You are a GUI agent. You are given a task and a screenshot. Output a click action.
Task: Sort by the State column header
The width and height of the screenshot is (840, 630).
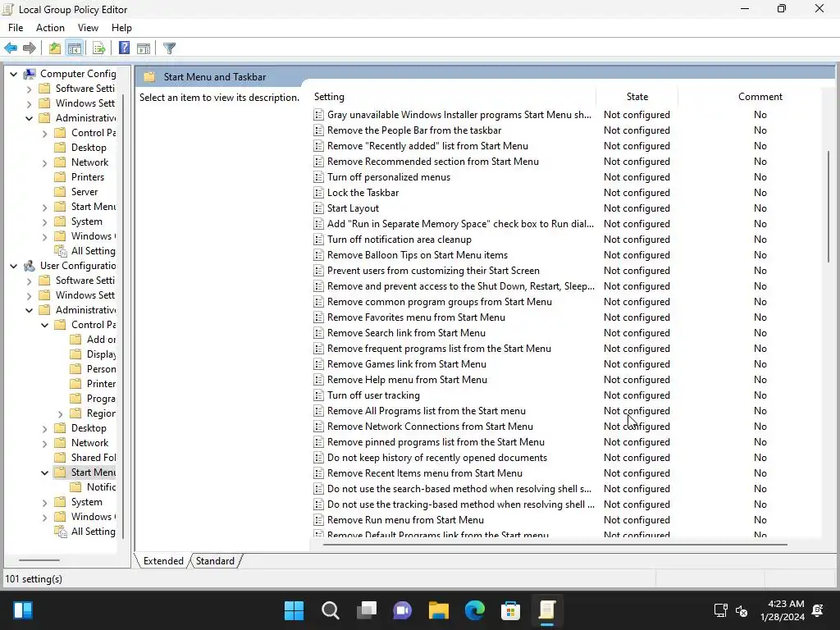(637, 97)
